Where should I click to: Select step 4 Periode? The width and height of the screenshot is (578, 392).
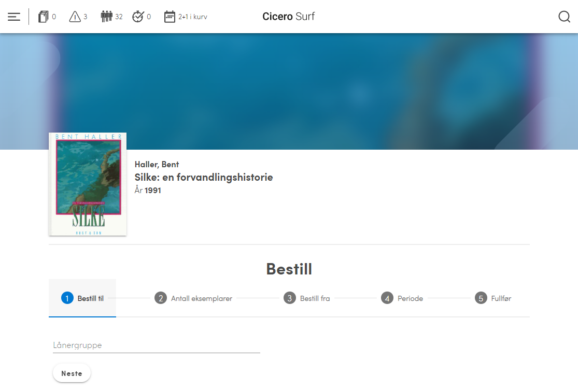pos(402,298)
